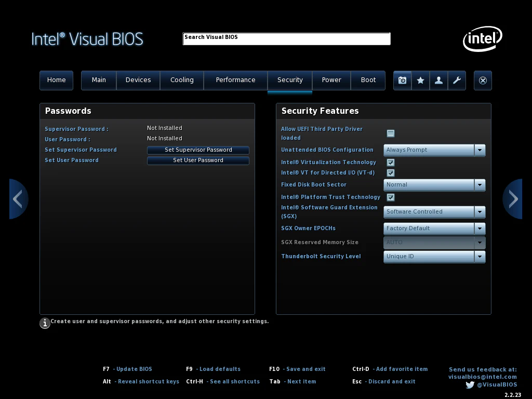
Task: Open Thunderbolt Security Level dropdown
Action: 434,257
